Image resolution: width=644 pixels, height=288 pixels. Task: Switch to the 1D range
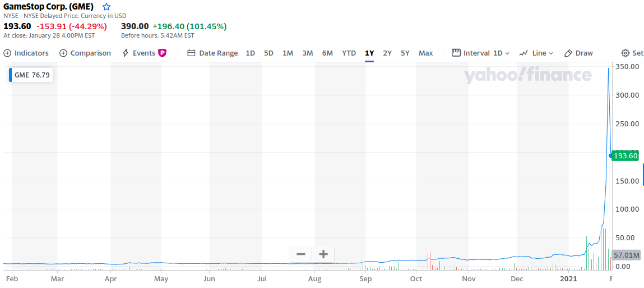[x=250, y=53]
